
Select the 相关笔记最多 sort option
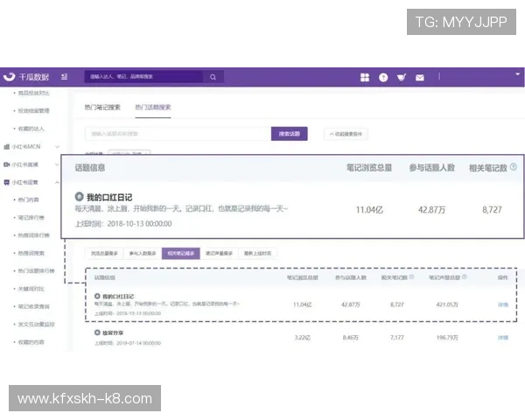181,253
